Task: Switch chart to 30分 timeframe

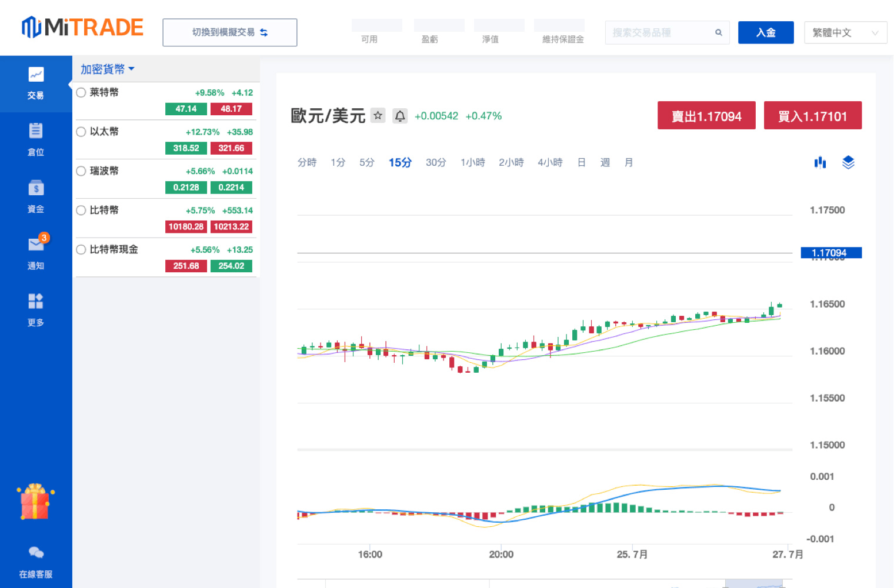Action: click(x=436, y=162)
